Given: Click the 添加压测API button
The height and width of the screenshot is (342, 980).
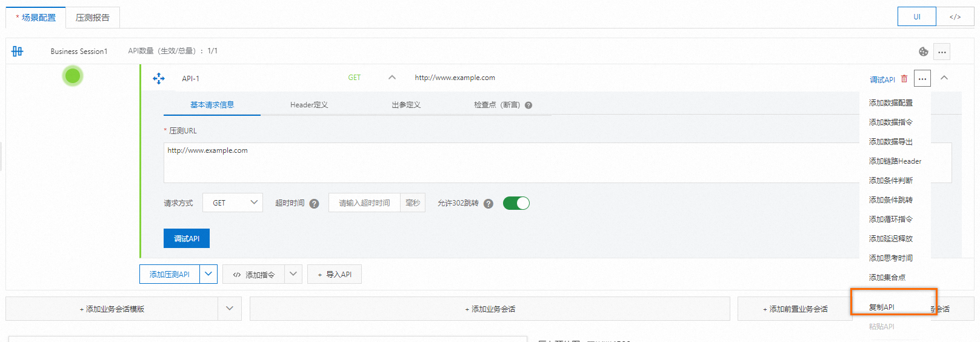Looking at the screenshot, I should pos(170,274).
